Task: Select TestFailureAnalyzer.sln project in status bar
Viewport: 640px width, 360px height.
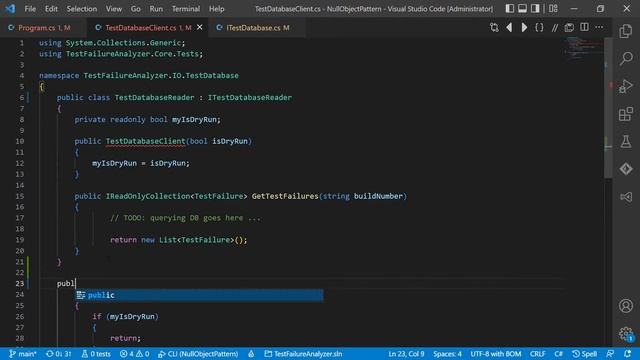Action: coord(303,354)
